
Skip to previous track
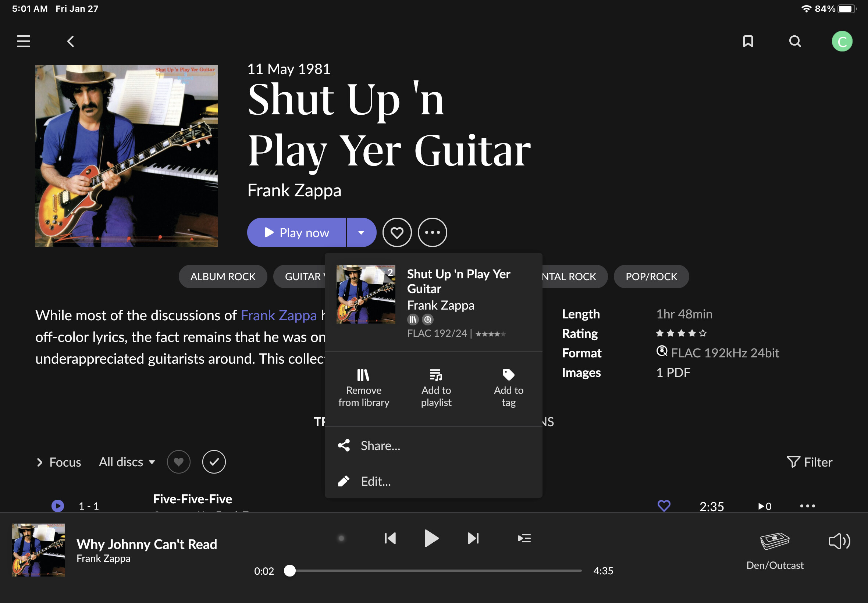pos(390,538)
